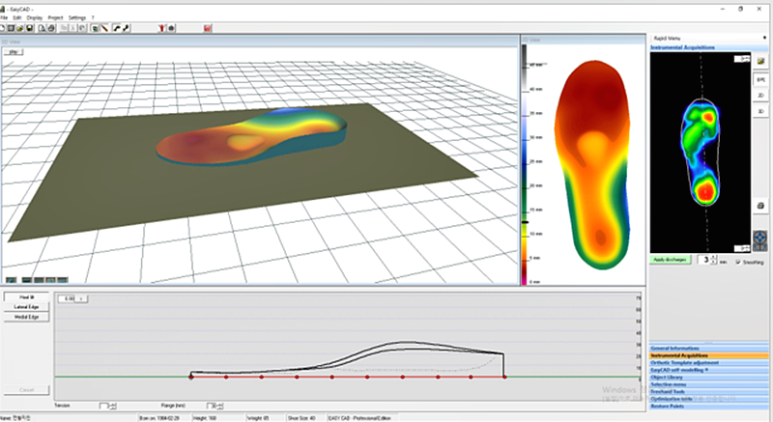This screenshot has width=773, height=422.
Task: Select the Lateral Edge profile button
Action: click(27, 307)
